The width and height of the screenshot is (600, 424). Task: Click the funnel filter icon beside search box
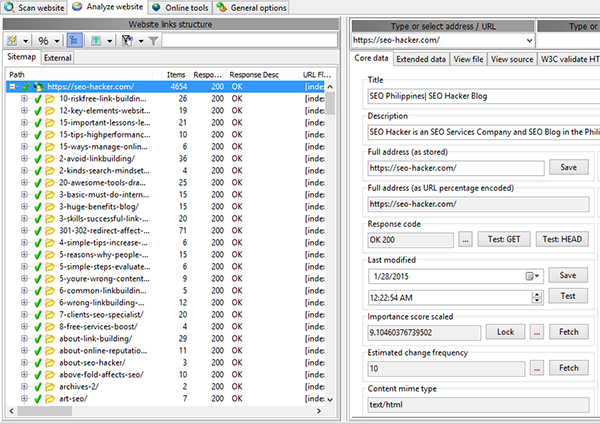[153, 40]
